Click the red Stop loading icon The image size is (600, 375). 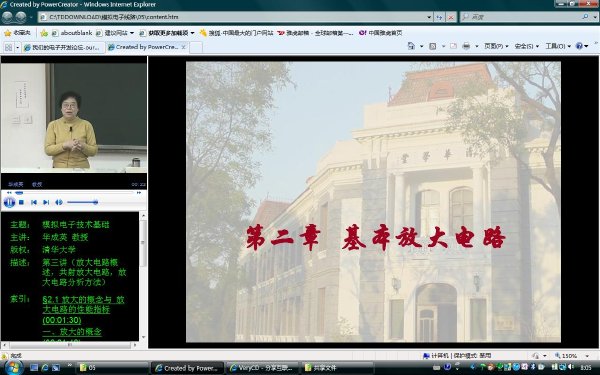451,17
